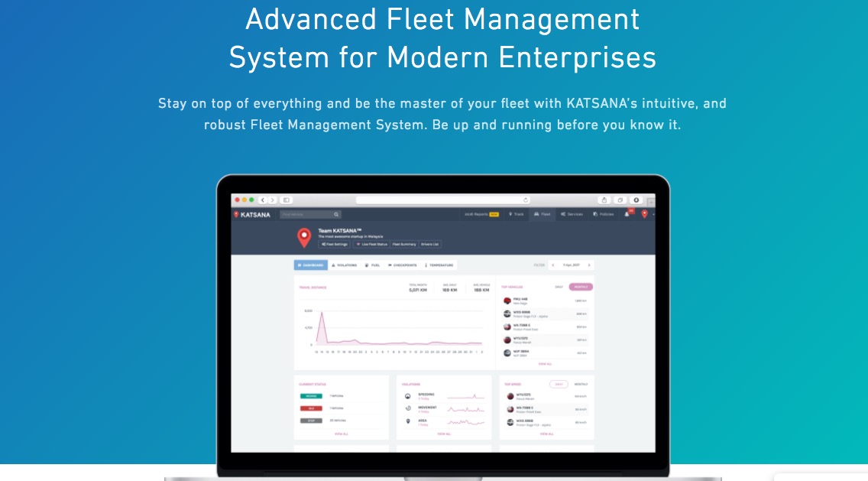The image size is (868, 481).
Task: Click the Team KATSANA large pin logo
Action: coord(304,237)
